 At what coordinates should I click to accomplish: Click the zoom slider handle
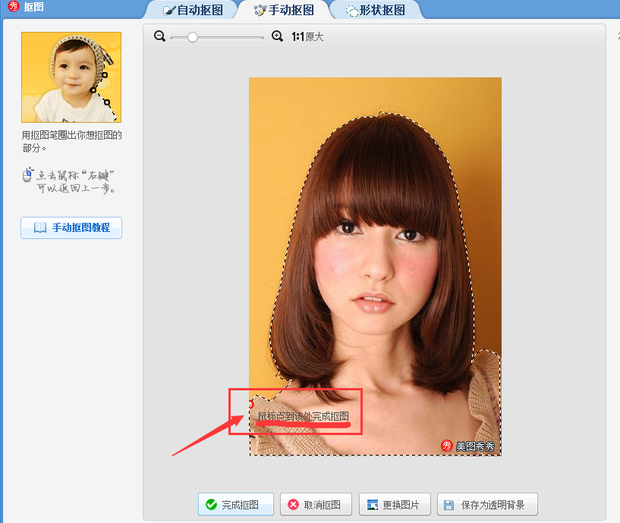tap(192, 37)
